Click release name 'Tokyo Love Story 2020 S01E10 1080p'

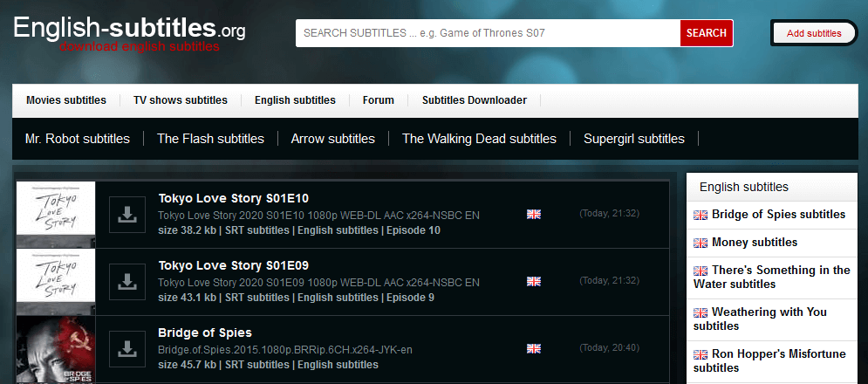319,216
